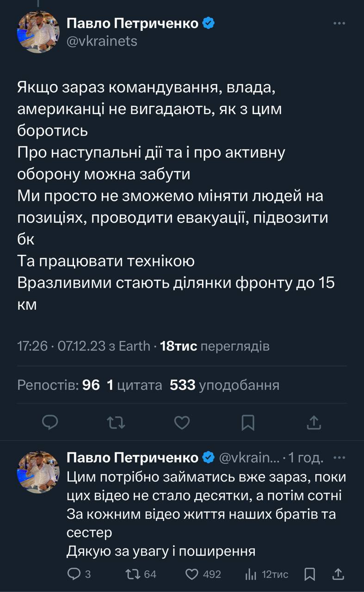Bookmark the reply tweet
This screenshot has width=364, height=592.
click(x=310, y=574)
